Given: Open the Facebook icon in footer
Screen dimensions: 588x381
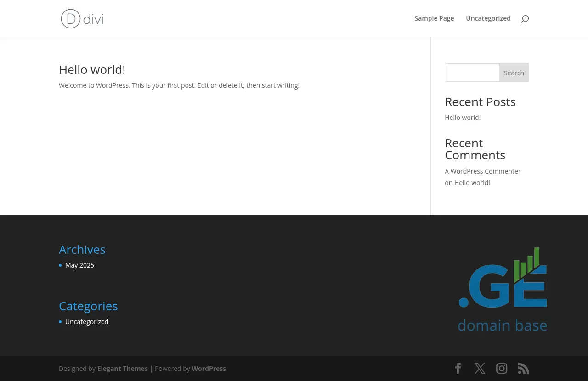Looking at the screenshot, I should [x=458, y=369].
